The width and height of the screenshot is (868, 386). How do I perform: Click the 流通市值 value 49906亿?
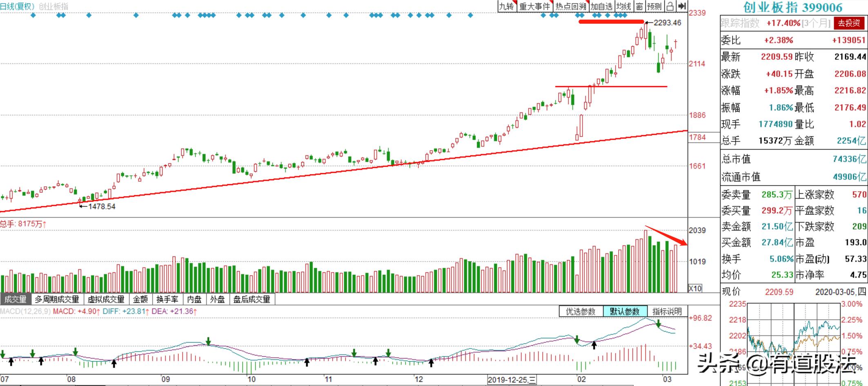849,177
